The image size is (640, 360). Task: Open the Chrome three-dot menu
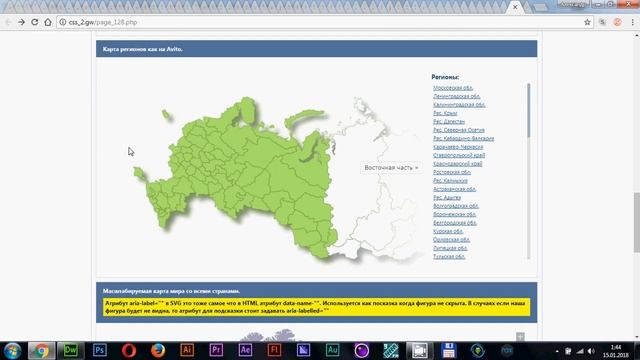pyautogui.click(x=633, y=22)
